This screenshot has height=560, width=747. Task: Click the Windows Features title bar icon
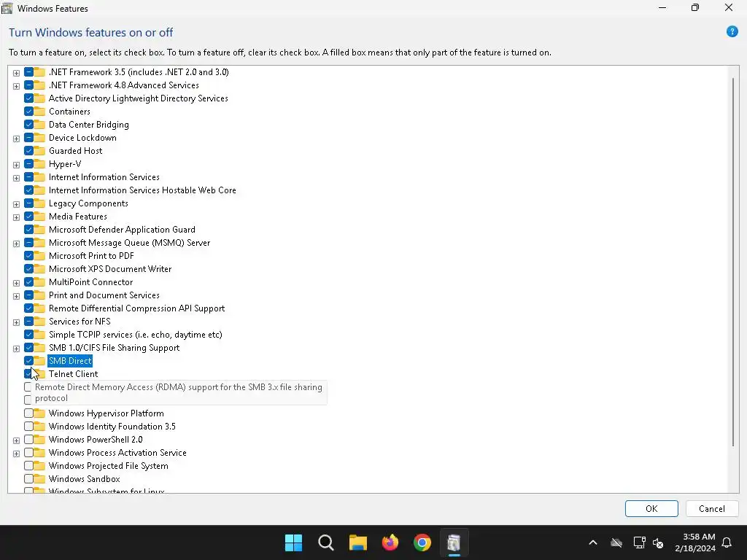tap(7, 8)
